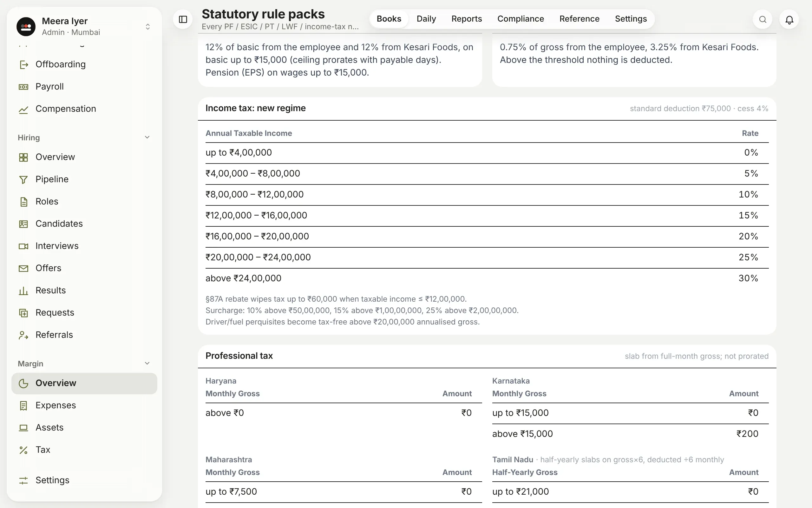The height and width of the screenshot is (508, 812).
Task: Open notifications bell icon
Action: pos(789,19)
